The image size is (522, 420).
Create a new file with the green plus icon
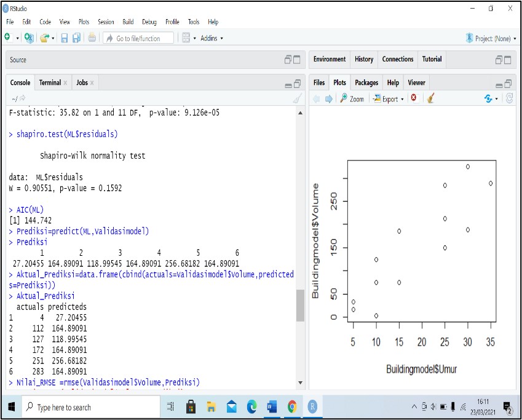coord(8,37)
